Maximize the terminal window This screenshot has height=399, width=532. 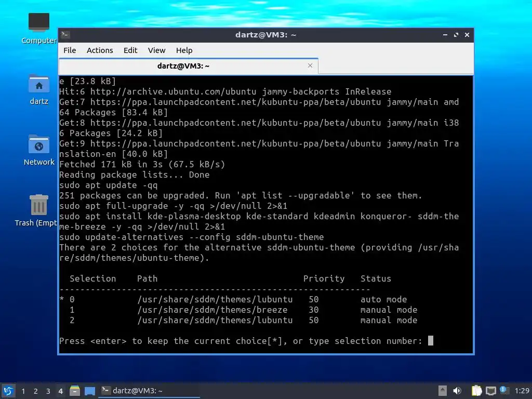pos(456,35)
